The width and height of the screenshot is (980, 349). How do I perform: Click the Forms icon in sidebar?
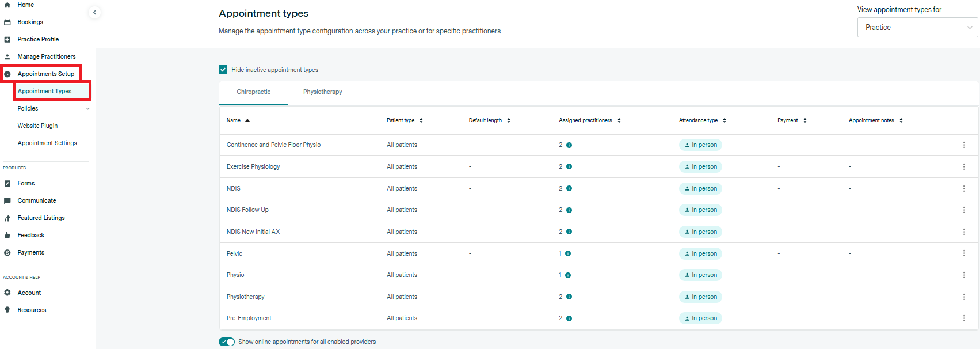(x=7, y=183)
